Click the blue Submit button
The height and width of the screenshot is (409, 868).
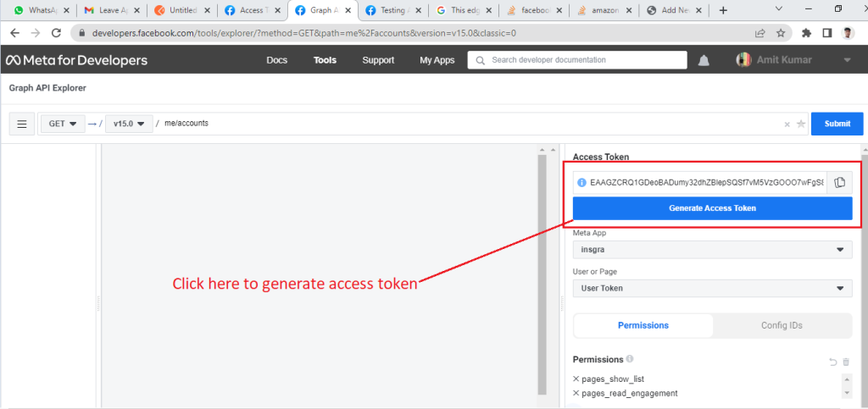[x=837, y=124]
